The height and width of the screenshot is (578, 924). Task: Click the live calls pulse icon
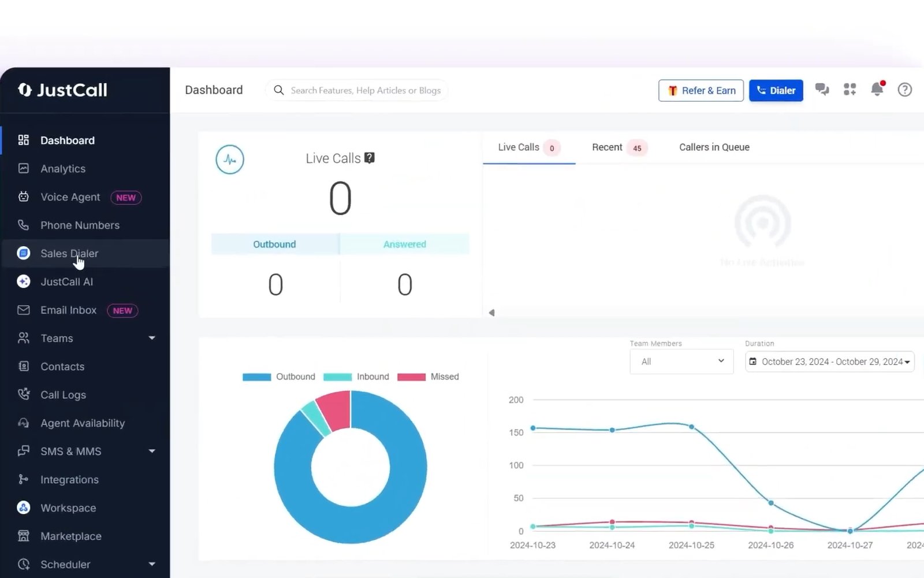tap(230, 160)
